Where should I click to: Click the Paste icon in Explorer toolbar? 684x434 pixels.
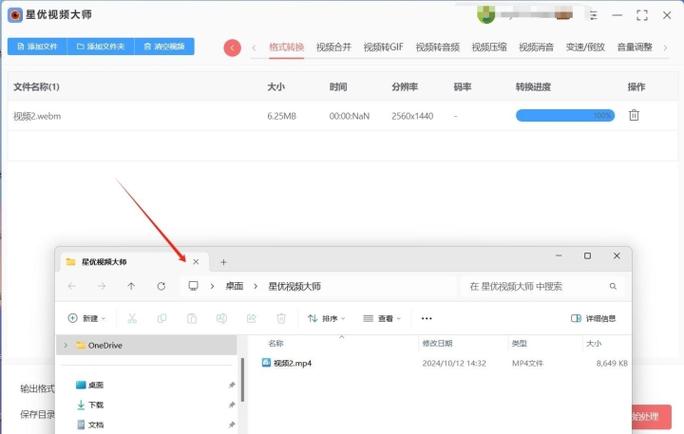pyautogui.click(x=192, y=318)
